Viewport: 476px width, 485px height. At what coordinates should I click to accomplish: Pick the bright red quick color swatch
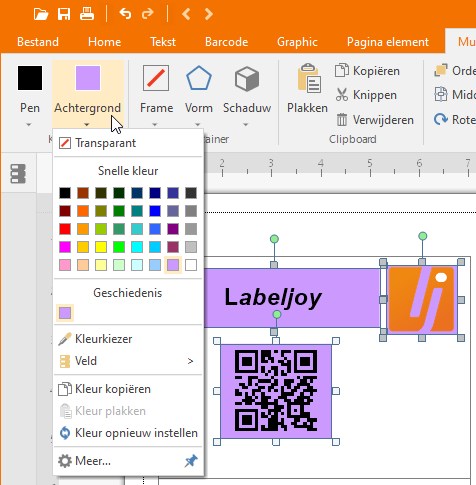(65, 229)
